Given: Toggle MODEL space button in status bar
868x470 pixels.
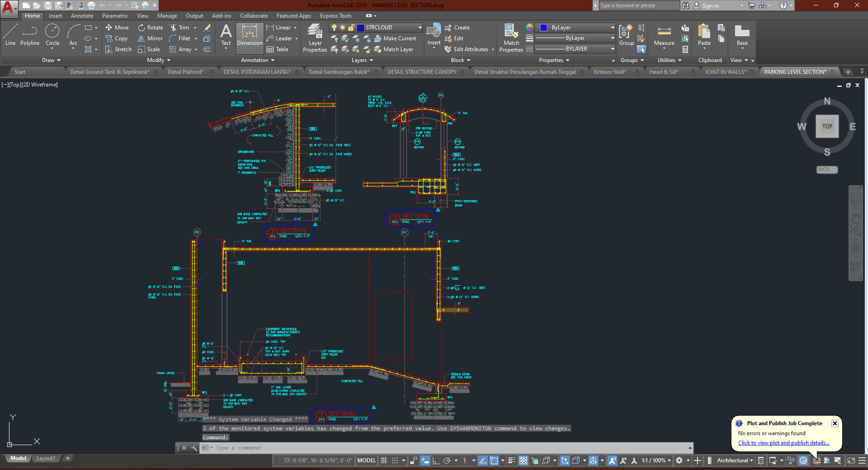Looking at the screenshot, I should (366, 460).
